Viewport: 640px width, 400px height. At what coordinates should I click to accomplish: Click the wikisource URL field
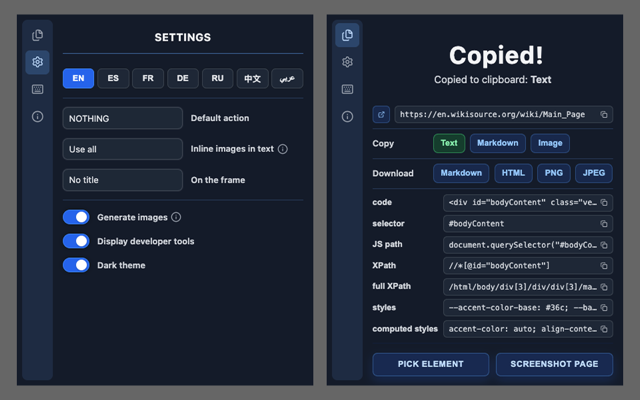(504, 115)
